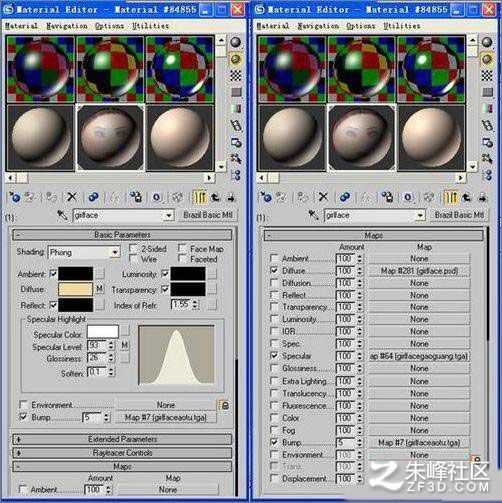The height and width of the screenshot is (503, 502).
Task: Select the face-textured sample sphere in left editor
Action: [110, 138]
